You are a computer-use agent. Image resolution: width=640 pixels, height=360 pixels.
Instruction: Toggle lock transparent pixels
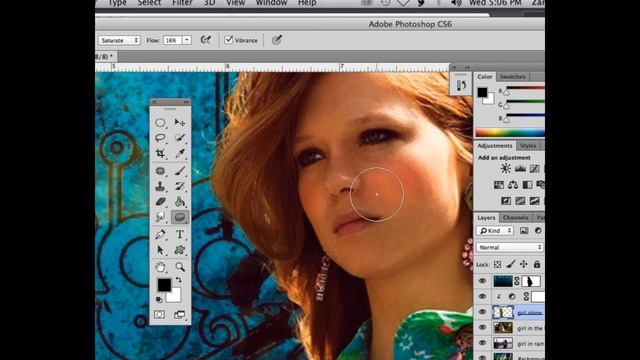[x=498, y=264]
